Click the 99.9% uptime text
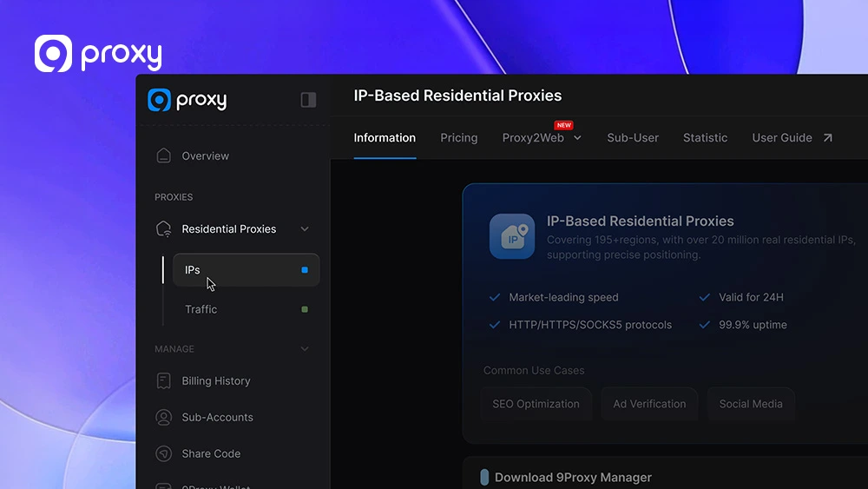Viewport: 868px width, 489px height. click(x=753, y=325)
